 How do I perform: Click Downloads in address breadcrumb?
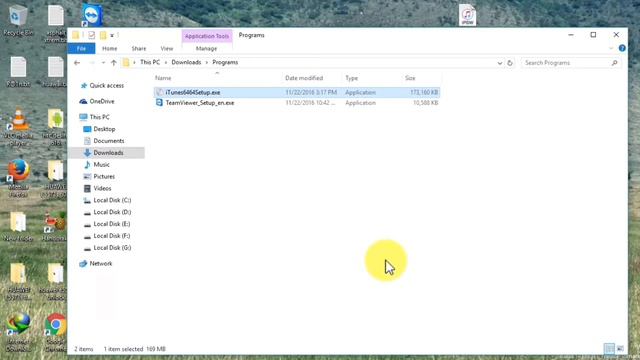[186, 62]
